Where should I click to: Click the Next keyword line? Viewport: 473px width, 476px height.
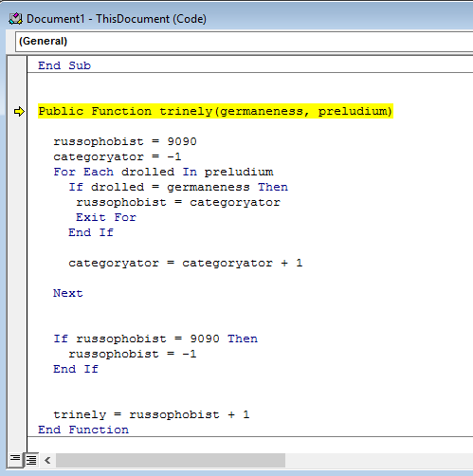[x=68, y=293]
